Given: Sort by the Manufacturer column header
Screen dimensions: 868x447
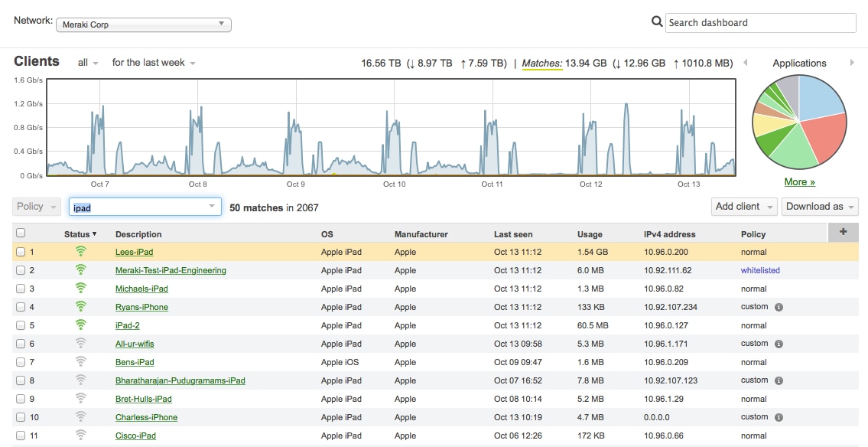Looking at the screenshot, I should 421,234.
